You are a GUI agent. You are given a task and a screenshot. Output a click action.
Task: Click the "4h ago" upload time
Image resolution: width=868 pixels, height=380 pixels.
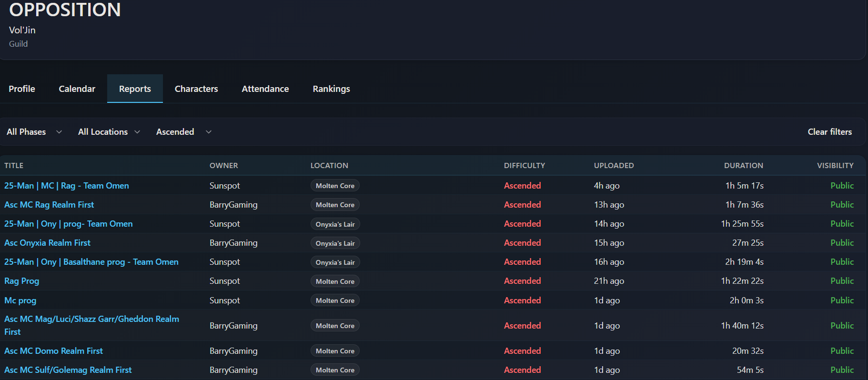tap(607, 186)
